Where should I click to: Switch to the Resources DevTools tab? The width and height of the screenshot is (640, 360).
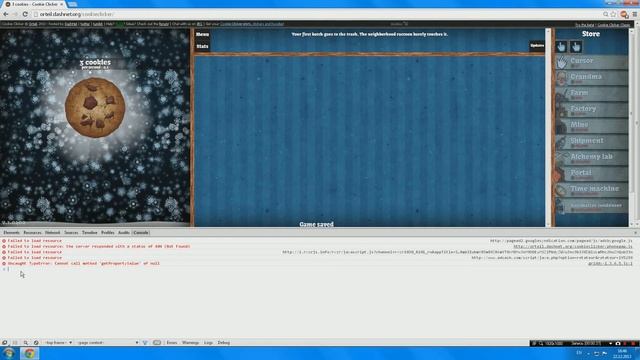[x=32, y=233]
